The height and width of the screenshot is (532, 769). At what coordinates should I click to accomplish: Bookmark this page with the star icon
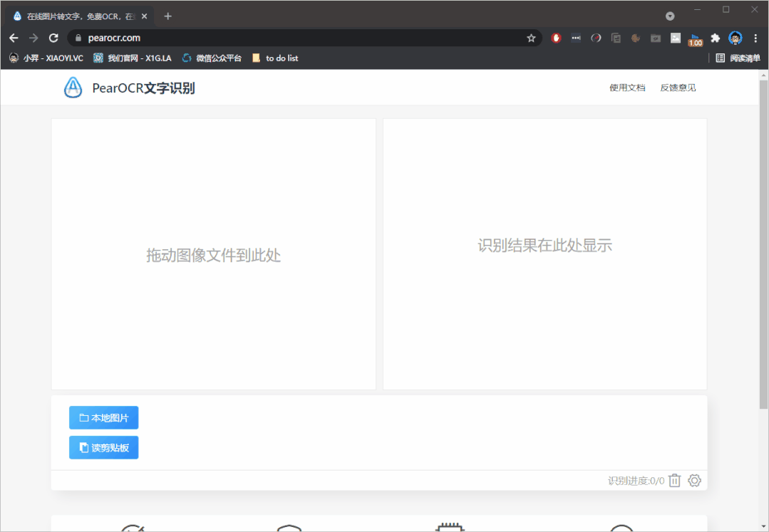click(x=531, y=38)
